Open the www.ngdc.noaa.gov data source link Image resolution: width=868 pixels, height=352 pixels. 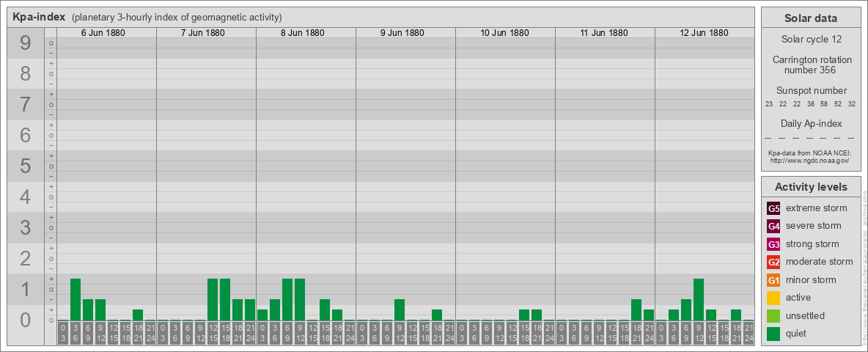pyautogui.click(x=811, y=160)
